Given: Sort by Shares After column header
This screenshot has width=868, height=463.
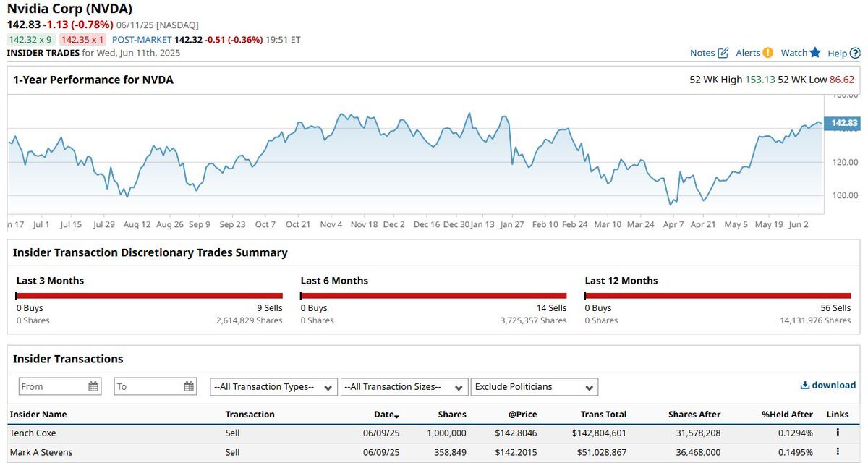Looking at the screenshot, I should click(694, 415).
